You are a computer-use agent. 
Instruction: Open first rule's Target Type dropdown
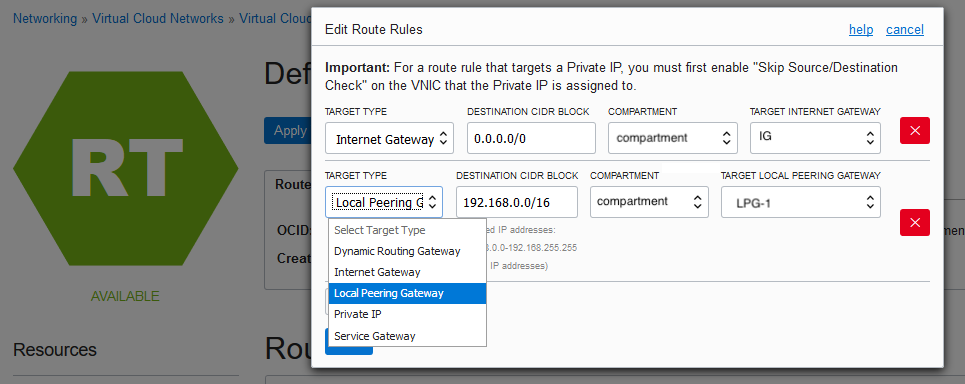click(x=389, y=138)
